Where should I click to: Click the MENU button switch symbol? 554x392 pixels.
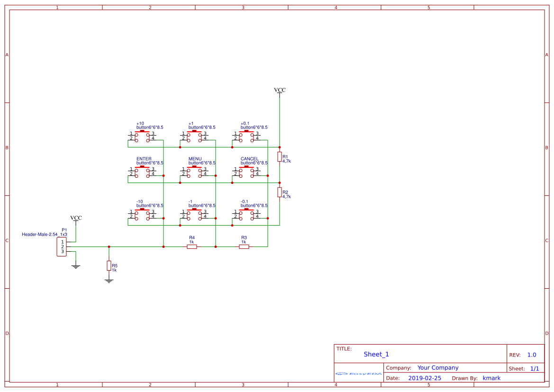[x=194, y=172]
